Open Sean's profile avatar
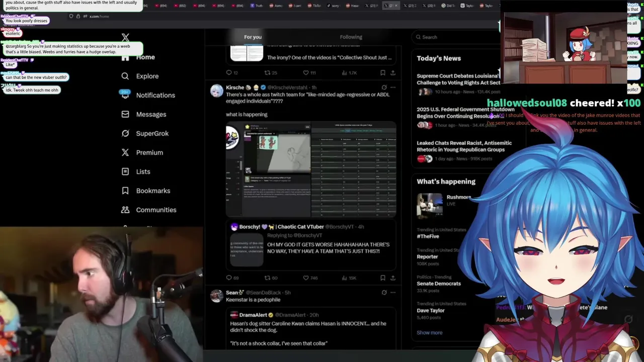The image size is (644, 362). (x=217, y=296)
